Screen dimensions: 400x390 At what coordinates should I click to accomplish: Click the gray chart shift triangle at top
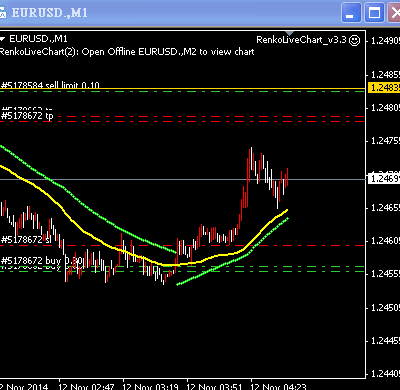(289, 33)
